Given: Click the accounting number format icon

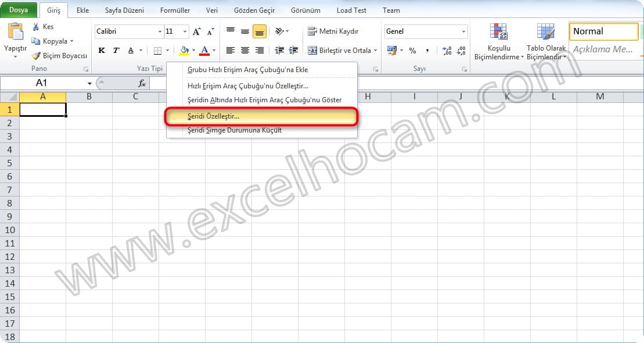Looking at the screenshot, I should [x=392, y=51].
